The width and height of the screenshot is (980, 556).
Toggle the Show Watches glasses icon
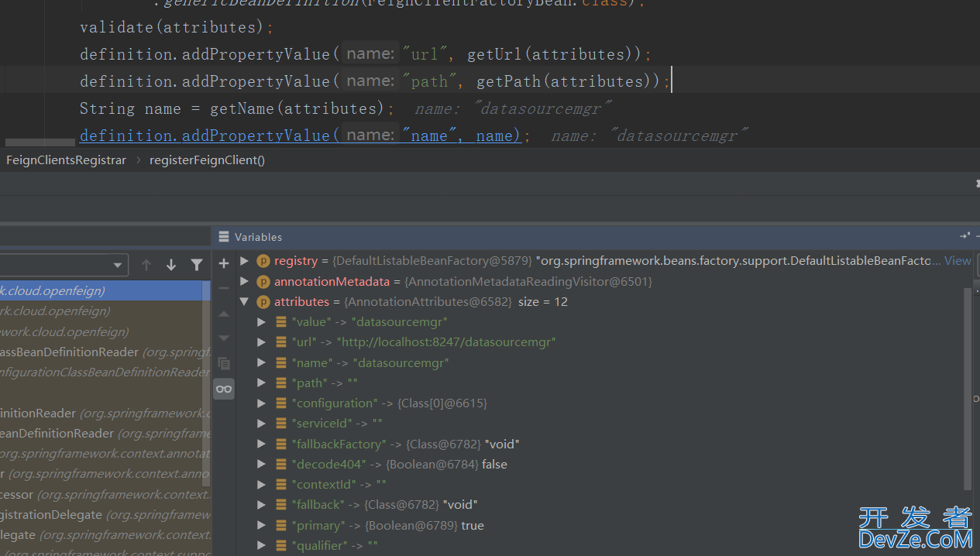[224, 389]
